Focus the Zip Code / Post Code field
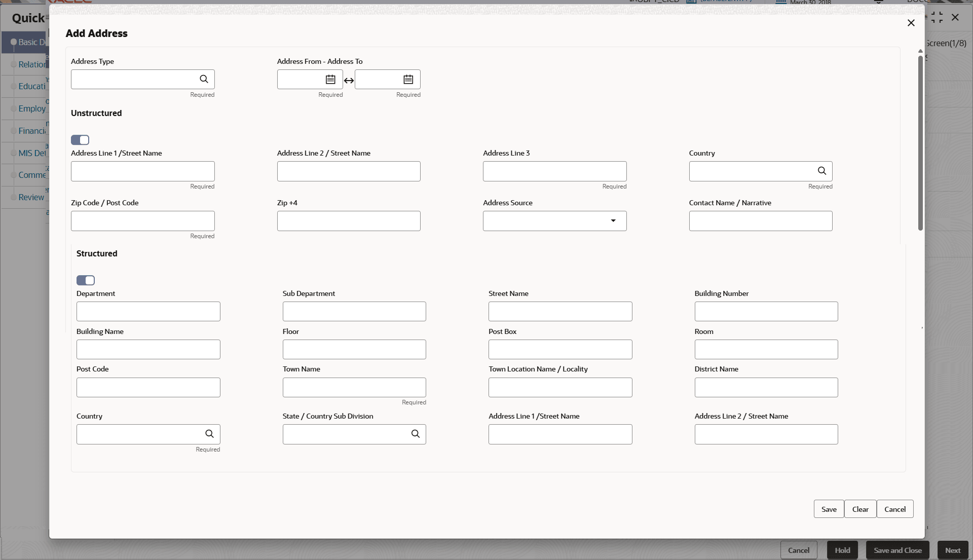Viewport: 973px width, 560px height. tap(143, 221)
